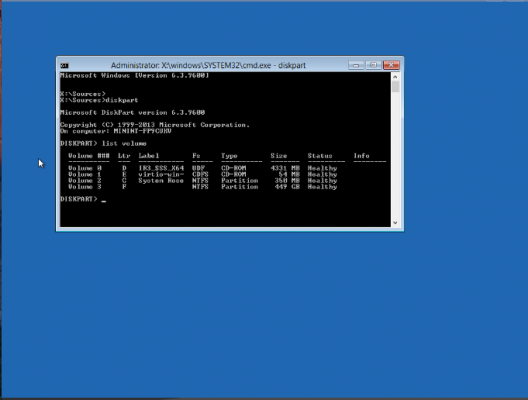The image size is (528, 400).
Task: Close the diskpart command prompt window
Action: point(391,65)
